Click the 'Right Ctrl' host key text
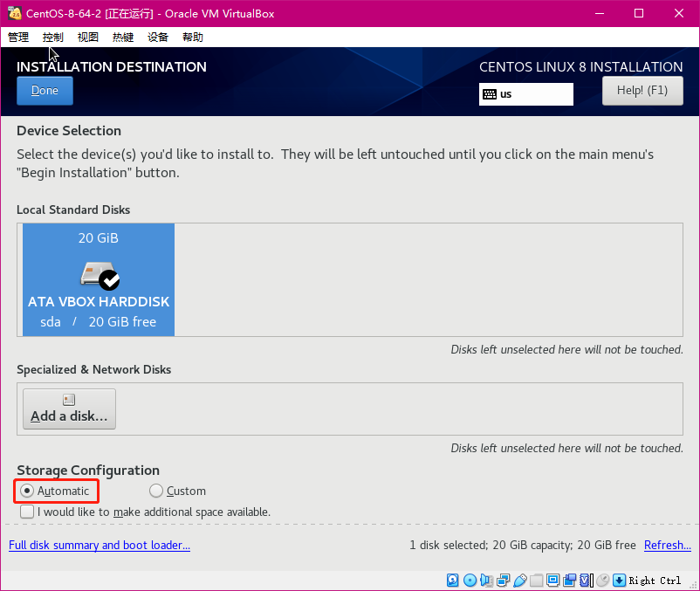The height and width of the screenshot is (591, 700). point(655,581)
